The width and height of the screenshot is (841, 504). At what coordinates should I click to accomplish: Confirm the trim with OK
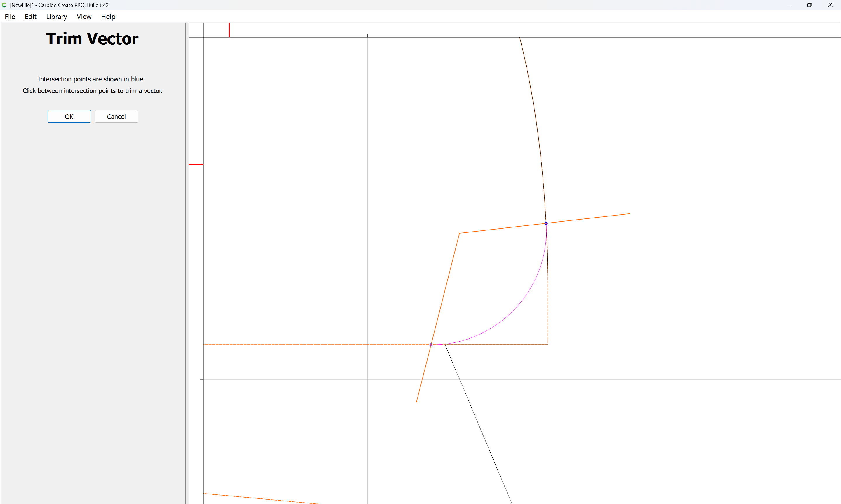(x=69, y=116)
